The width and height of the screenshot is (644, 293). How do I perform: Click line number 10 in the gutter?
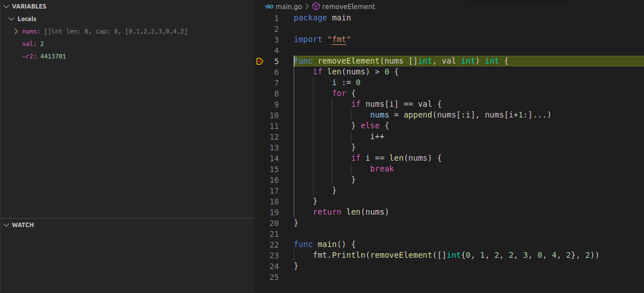point(274,115)
